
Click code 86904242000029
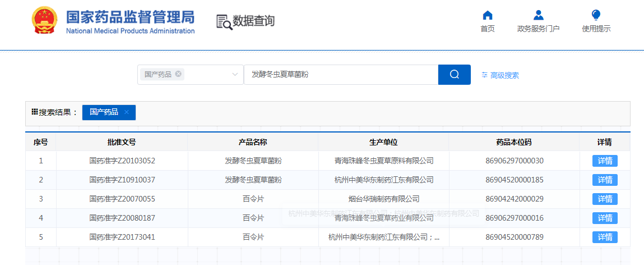pyautogui.click(x=514, y=199)
